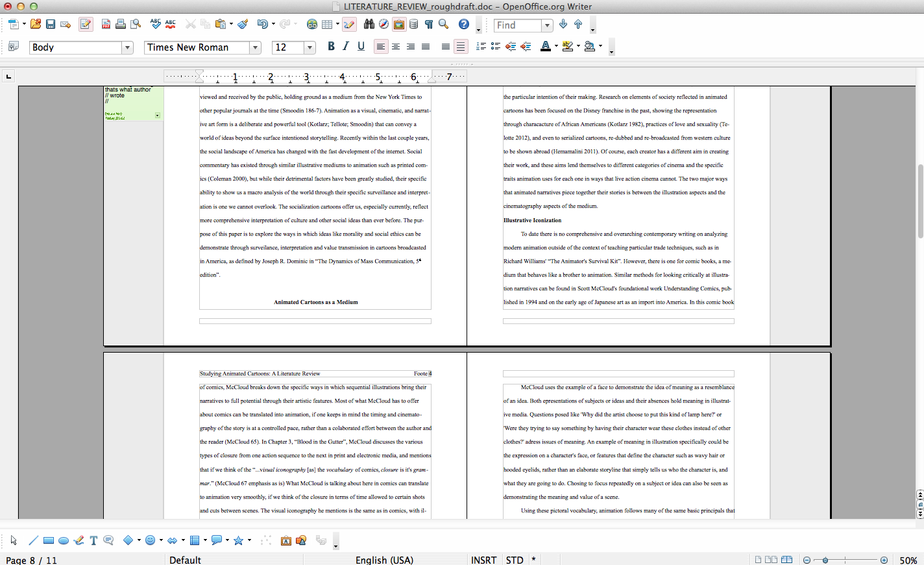This screenshot has height=565, width=924.
Task: Open Fontwork Gallery icon
Action: 286,540
